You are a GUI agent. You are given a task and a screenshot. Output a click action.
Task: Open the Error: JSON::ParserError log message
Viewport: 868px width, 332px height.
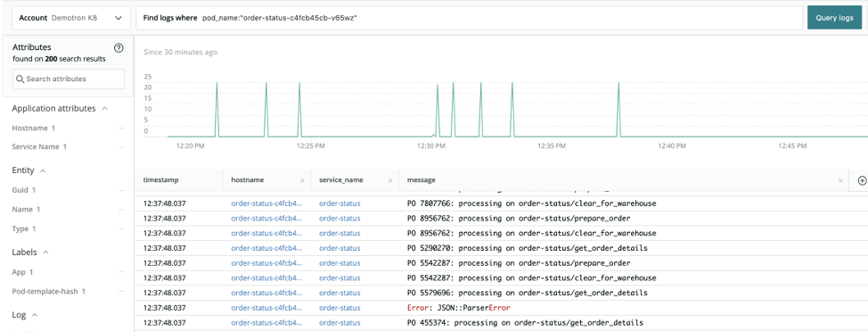(458, 308)
